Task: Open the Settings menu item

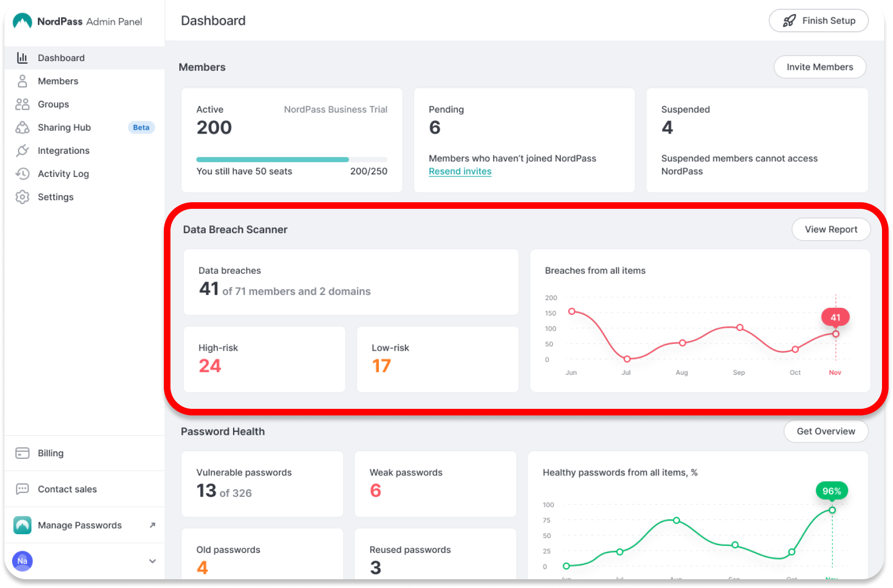Action: (85, 197)
